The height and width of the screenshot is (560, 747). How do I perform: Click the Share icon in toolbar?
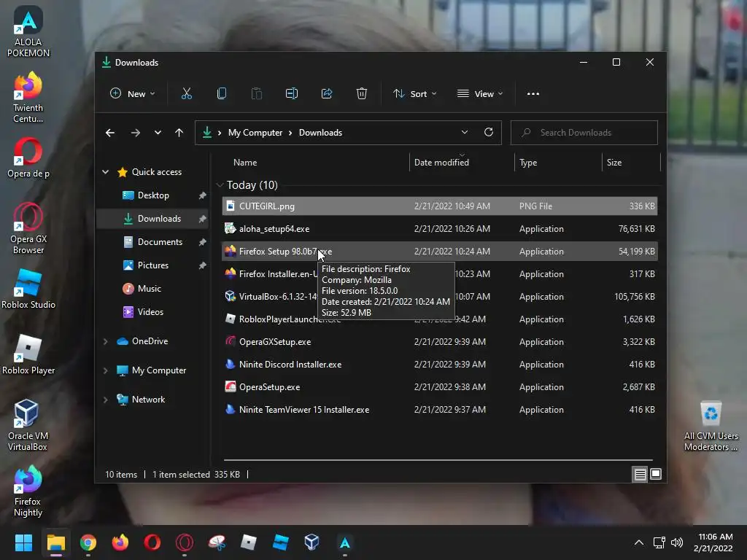[327, 94]
